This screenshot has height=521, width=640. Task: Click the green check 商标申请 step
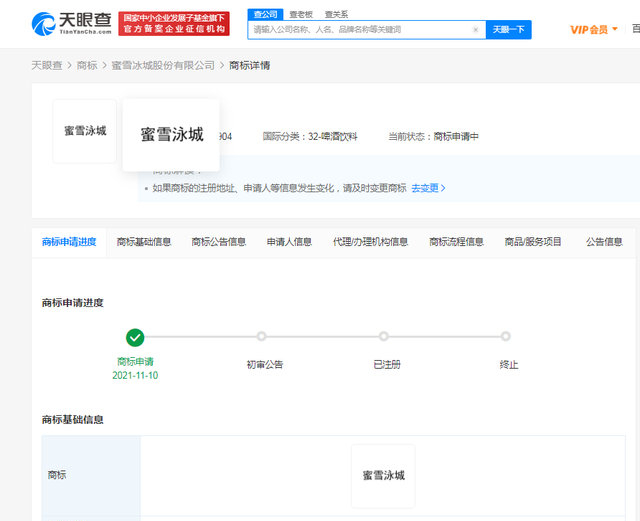click(x=135, y=338)
